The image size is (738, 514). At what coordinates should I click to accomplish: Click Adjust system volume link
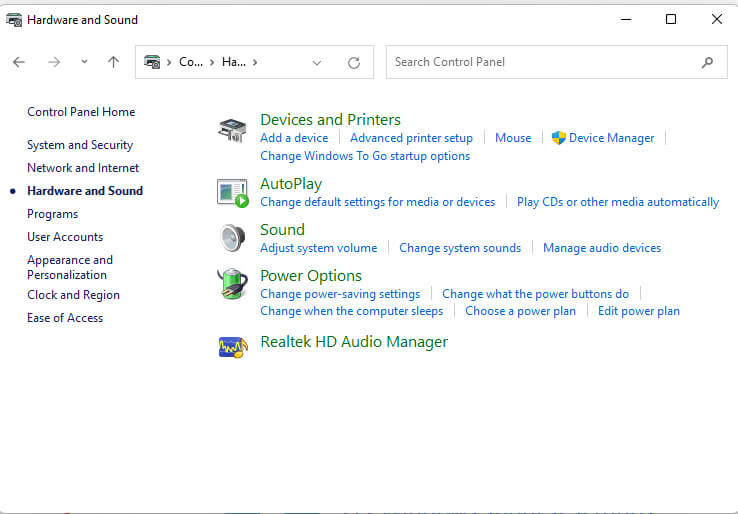[x=318, y=248]
